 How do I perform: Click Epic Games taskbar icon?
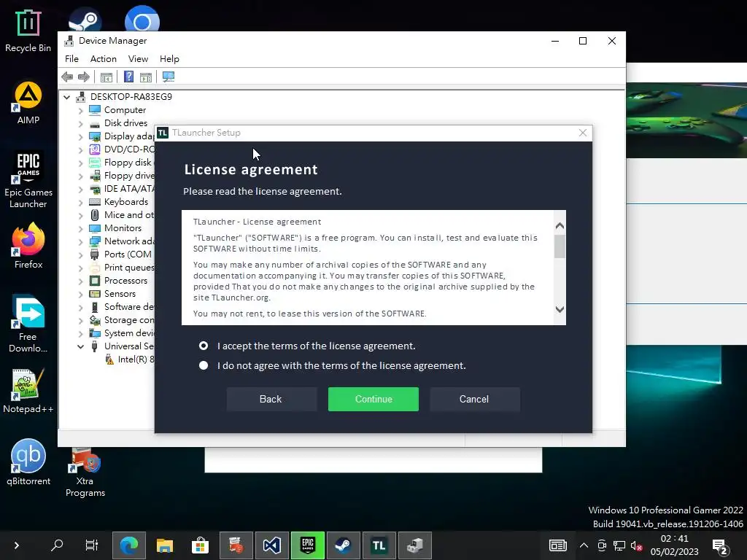(308, 545)
